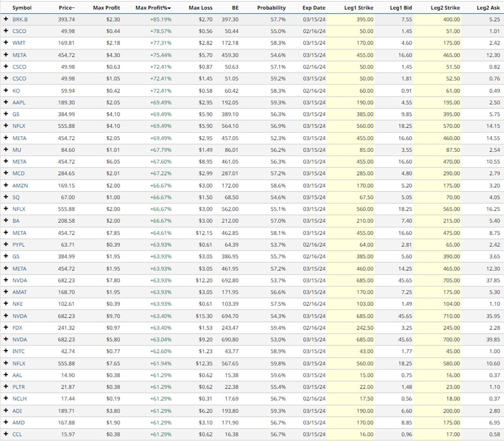Sort by Probability column header
Viewport: 504px width, 441px height.
[271, 8]
